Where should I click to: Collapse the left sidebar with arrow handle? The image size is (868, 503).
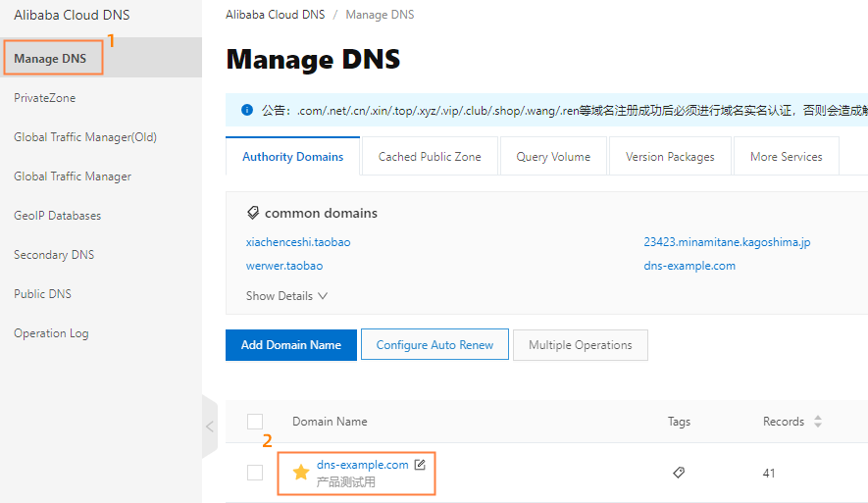210,427
